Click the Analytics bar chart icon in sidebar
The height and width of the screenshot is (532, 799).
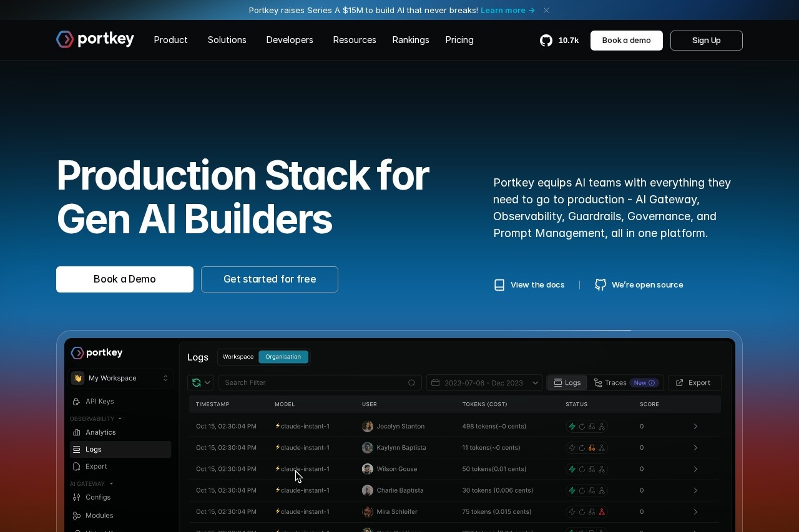(76, 432)
